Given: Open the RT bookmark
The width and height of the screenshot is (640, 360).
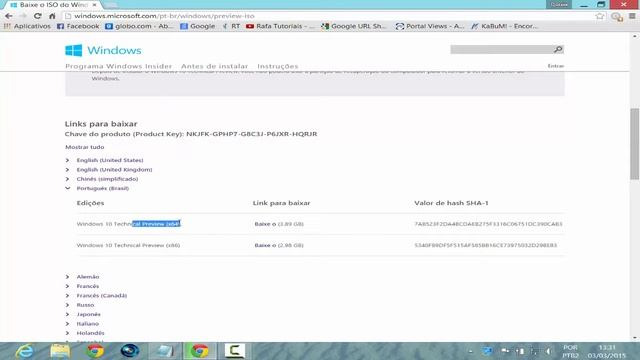Looking at the screenshot, I should (231, 26).
